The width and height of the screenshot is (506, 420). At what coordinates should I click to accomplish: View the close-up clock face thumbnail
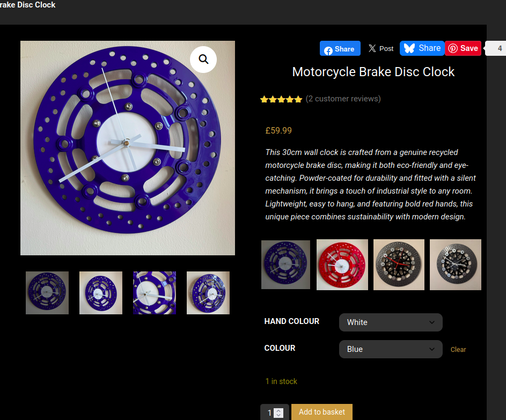[155, 293]
